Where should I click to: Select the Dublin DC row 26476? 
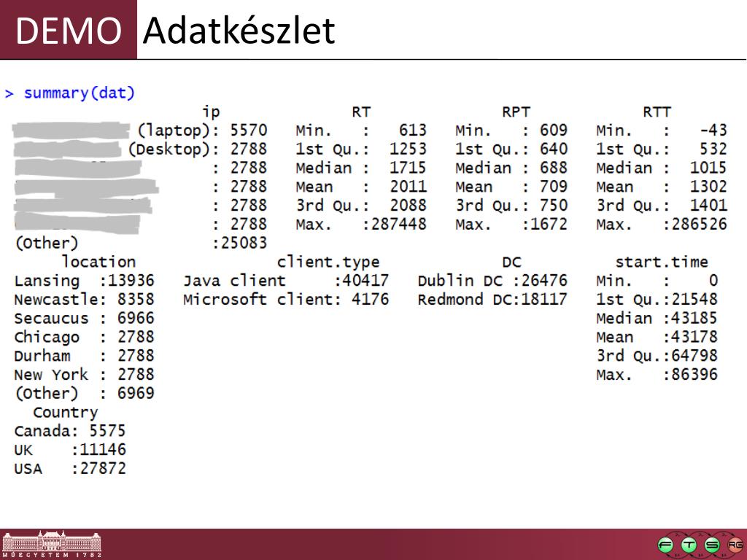click(x=492, y=281)
